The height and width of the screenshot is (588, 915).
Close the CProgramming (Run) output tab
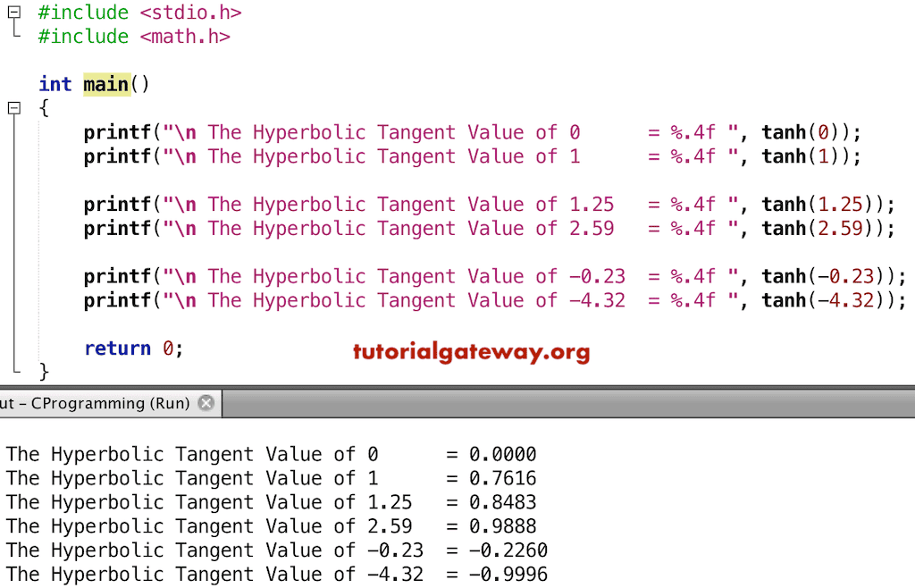pos(206,403)
